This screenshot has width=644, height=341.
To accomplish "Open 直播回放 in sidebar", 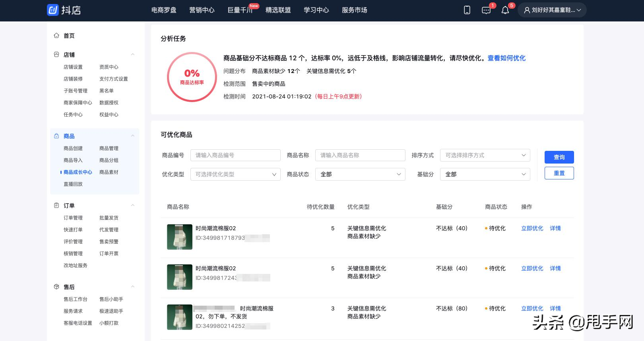I will point(73,184).
